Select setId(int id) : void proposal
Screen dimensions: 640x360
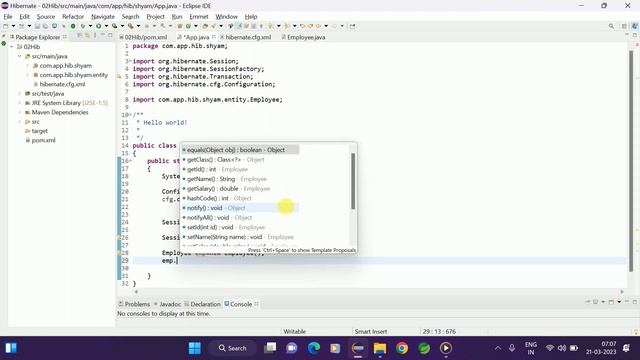(x=240, y=227)
